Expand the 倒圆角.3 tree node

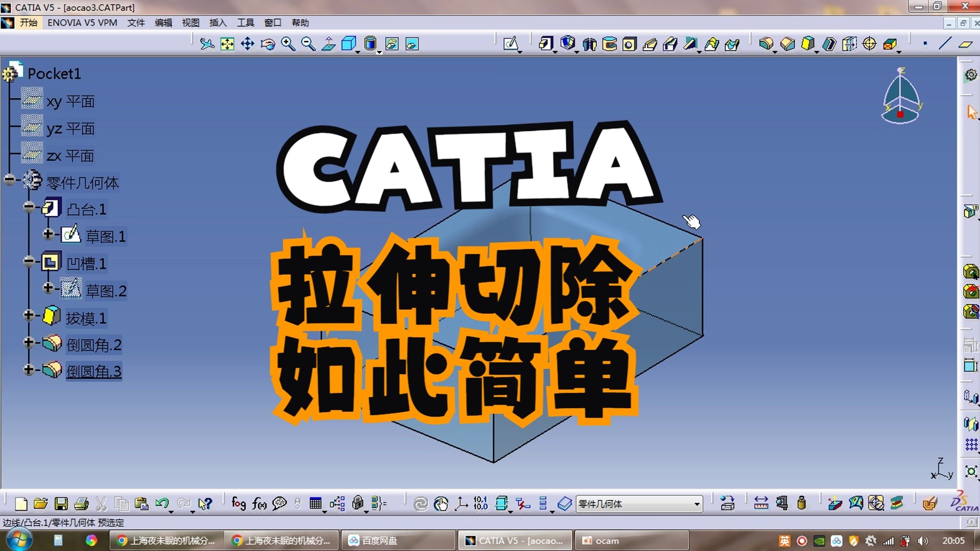pos(29,369)
